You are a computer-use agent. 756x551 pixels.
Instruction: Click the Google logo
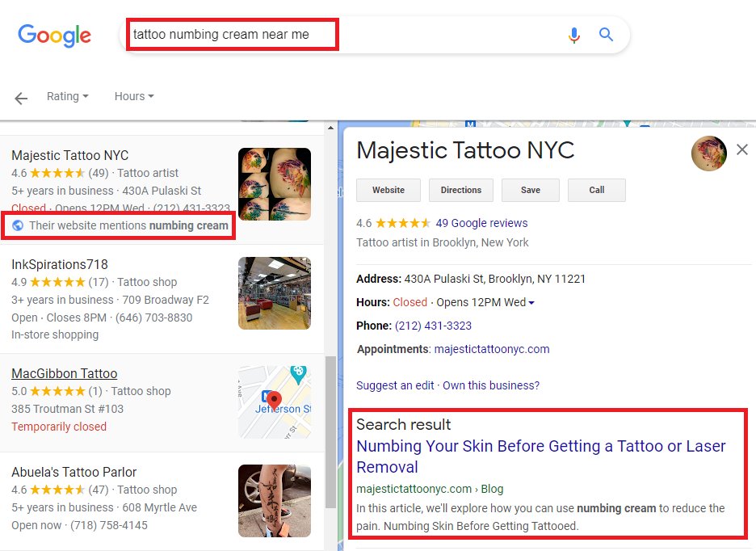pos(54,36)
